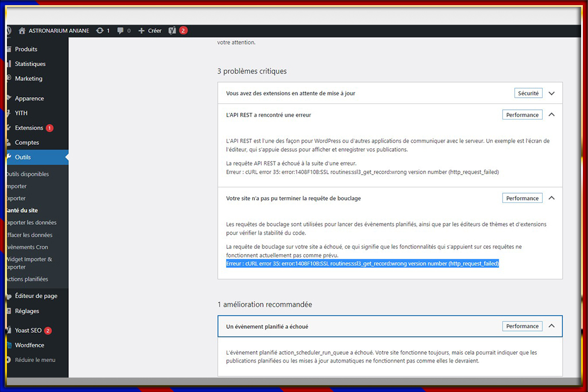This screenshot has width=588, height=392.
Task: Expand the extensions en attente de mise à jour row
Action: click(x=552, y=93)
